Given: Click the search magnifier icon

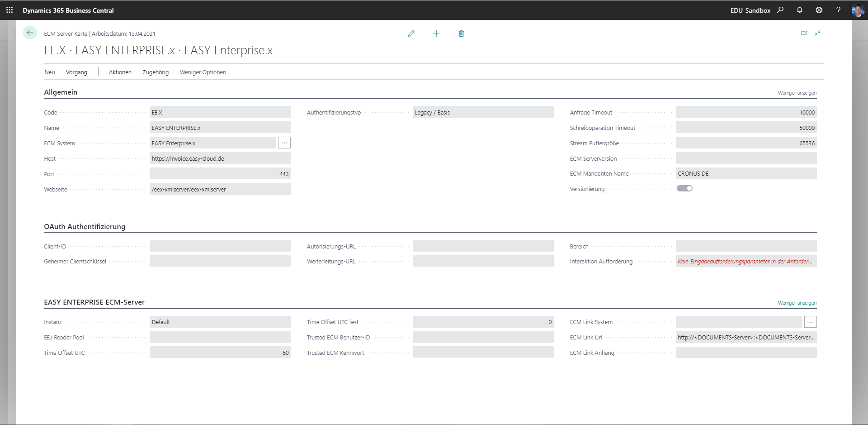Looking at the screenshot, I should click(x=780, y=10).
